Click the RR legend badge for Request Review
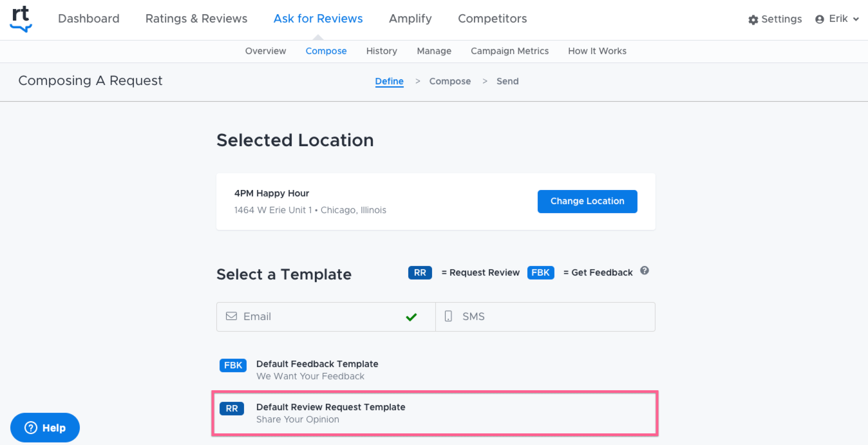The height and width of the screenshot is (445, 868). pyautogui.click(x=420, y=272)
